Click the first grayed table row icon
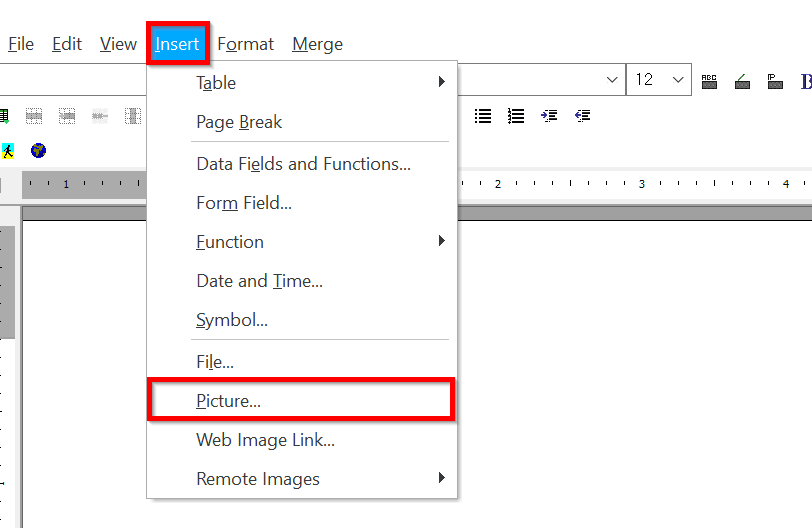The image size is (812, 528). (x=34, y=116)
